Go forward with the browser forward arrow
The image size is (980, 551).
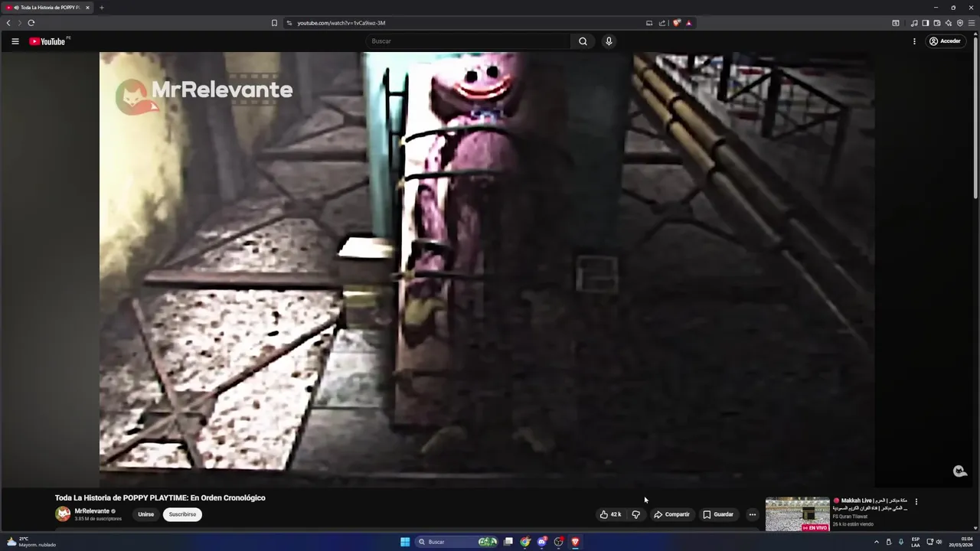(x=19, y=23)
